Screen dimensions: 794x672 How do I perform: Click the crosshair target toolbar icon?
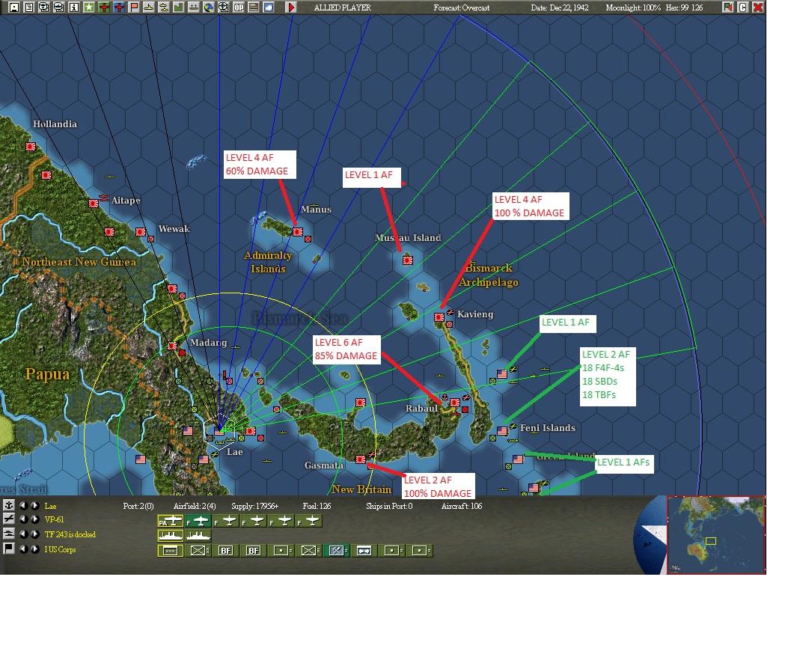tap(223, 7)
